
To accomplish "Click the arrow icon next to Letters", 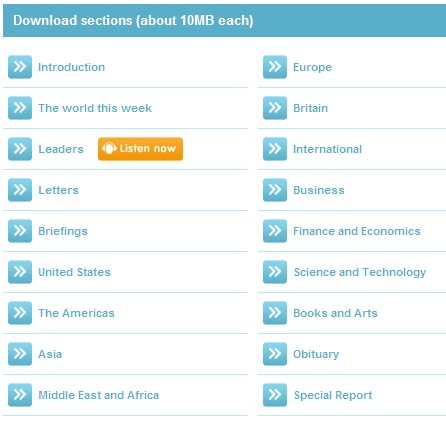I will (x=20, y=190).
